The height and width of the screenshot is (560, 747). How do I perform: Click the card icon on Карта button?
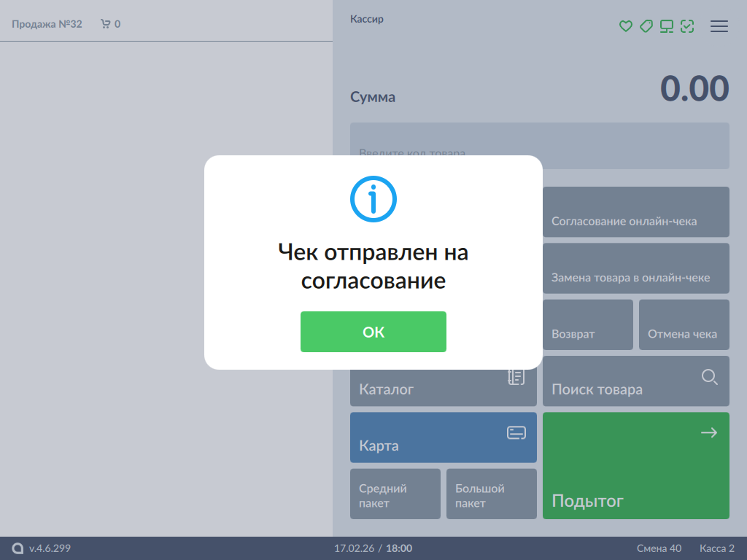[516, 433]
